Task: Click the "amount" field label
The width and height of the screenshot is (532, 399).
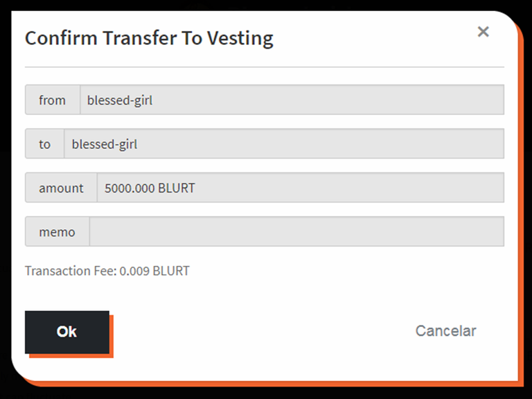Action: click(x=61, y=188)
